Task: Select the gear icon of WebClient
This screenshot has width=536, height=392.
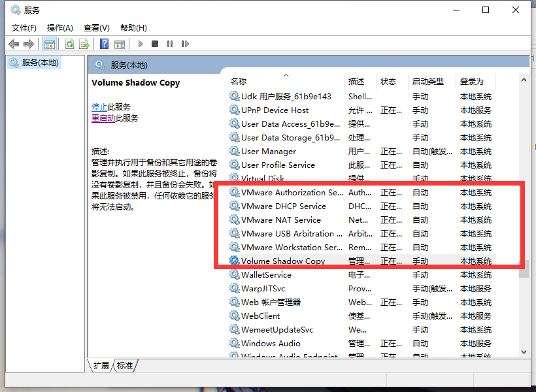Action: 234,316
